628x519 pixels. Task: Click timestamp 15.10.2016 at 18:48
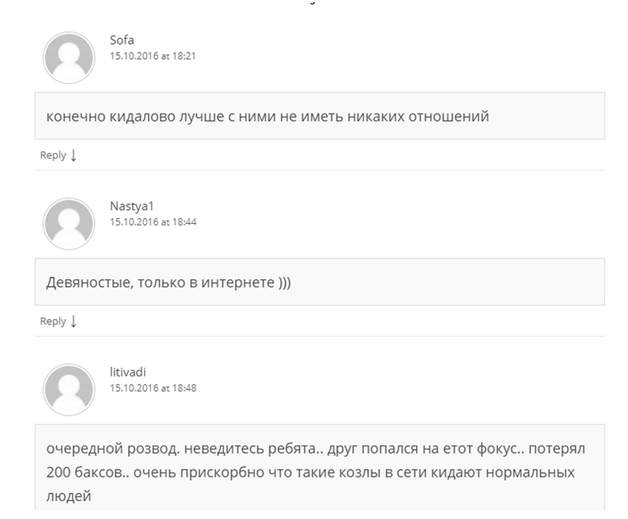pyautogui.click(x=152, y=388)
